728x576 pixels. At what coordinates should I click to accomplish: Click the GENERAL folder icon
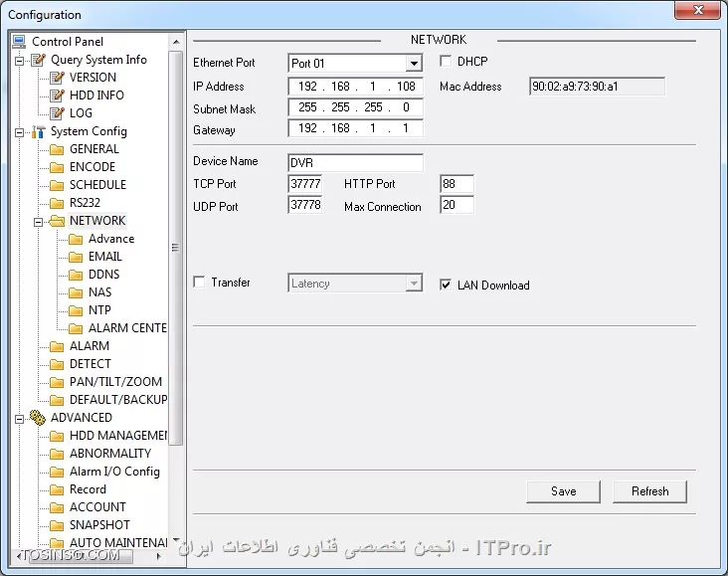[57, 149]
